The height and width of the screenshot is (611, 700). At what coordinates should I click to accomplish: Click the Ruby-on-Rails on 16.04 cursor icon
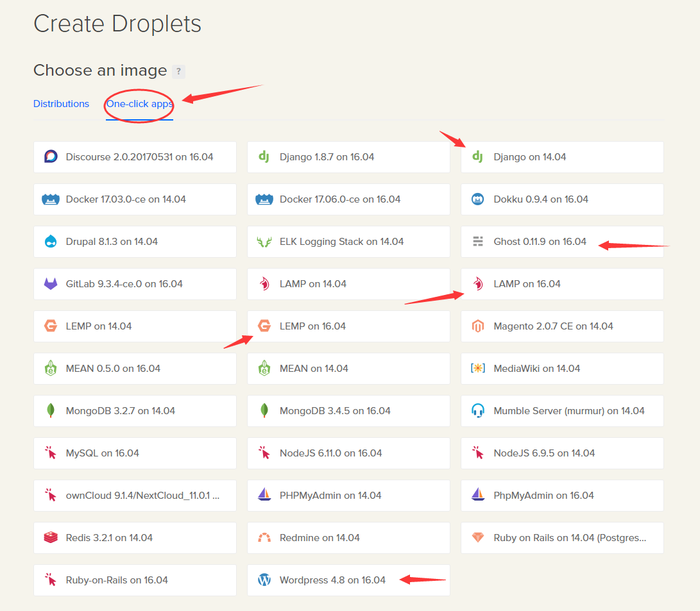[x=51, y=580]
